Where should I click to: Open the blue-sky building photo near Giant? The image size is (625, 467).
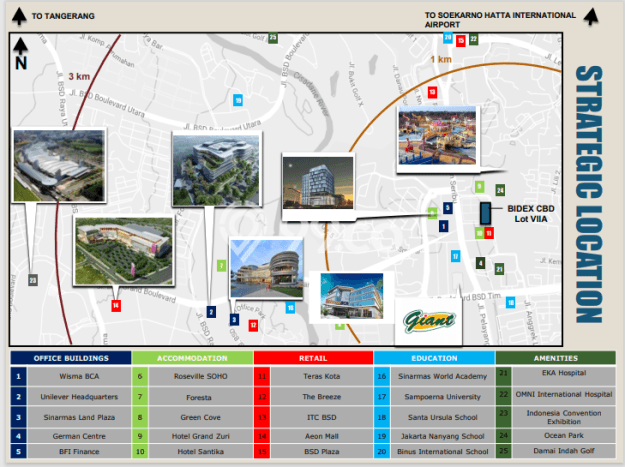[x=352, y=296]
